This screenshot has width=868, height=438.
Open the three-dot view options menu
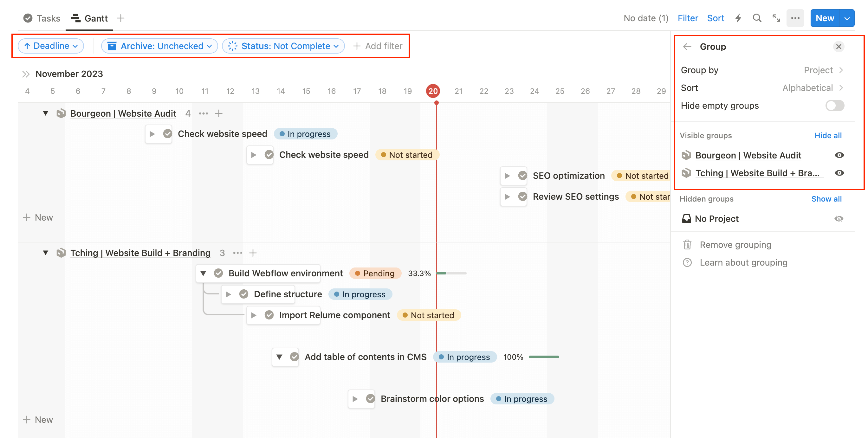795,18
